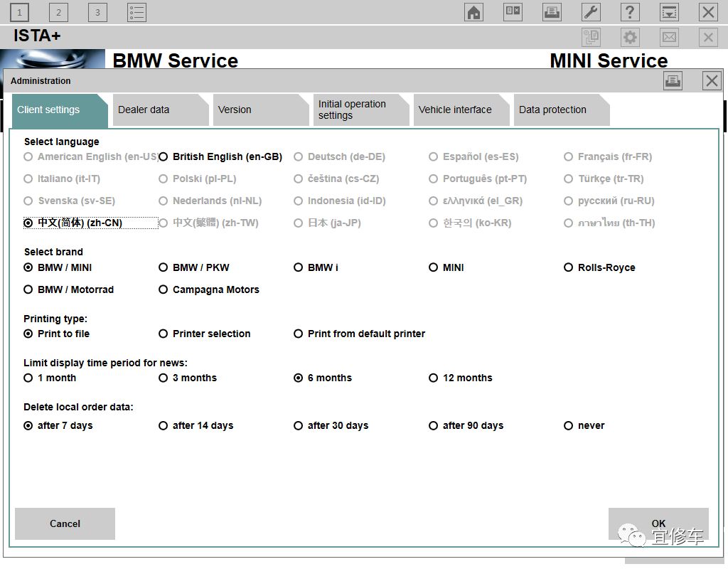Limit news display to 3 months
Screen dimensions: 728x569
click(188, 378)
